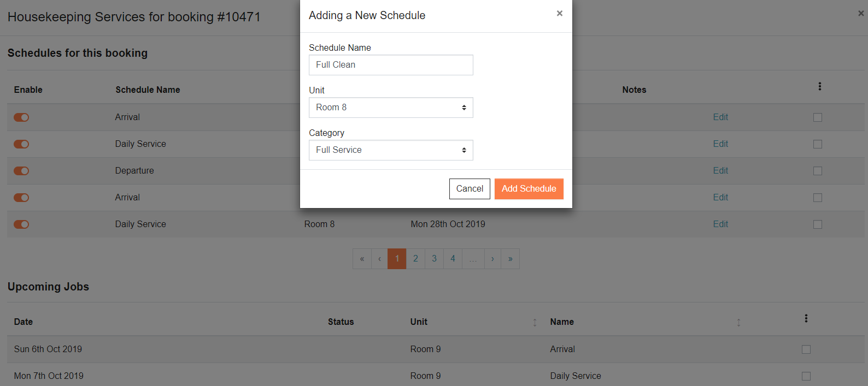The image size is (868, 386).
Task: Go to the next schedules page
Action: (x=492, y=259)
